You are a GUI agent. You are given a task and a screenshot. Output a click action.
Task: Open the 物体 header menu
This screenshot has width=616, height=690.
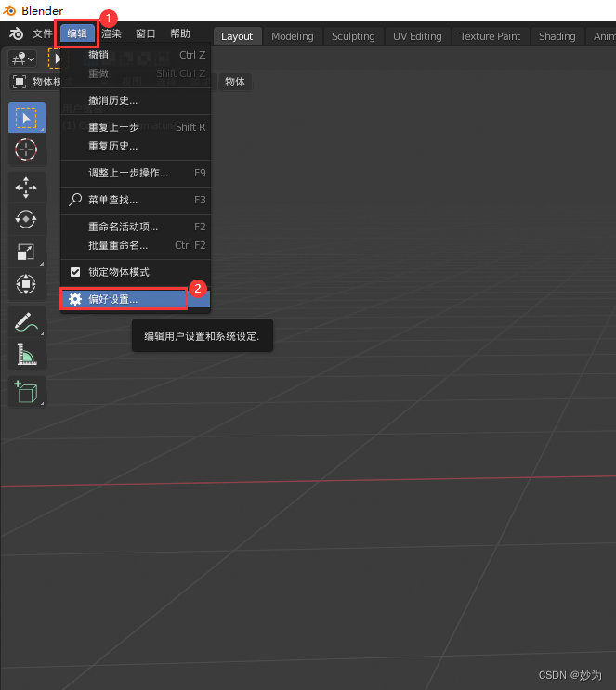pyautogui.click(x=235, y=82)
